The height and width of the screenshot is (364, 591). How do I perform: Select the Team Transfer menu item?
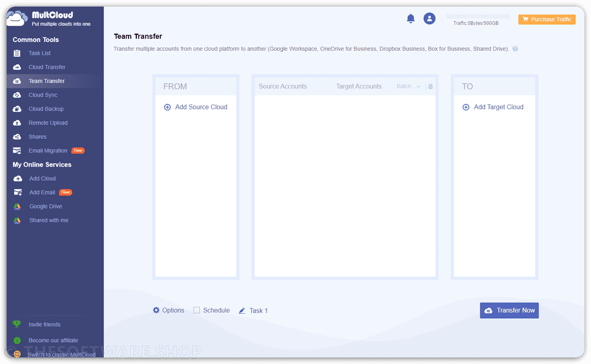pos(47,81)
